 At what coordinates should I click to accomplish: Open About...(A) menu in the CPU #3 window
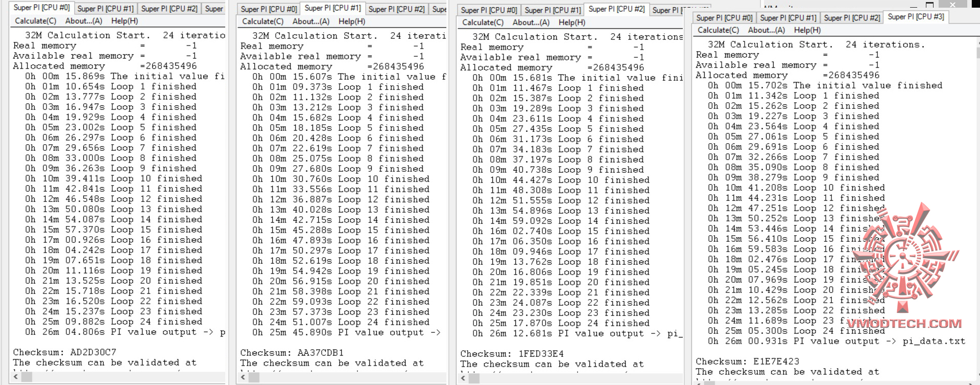pos(767,30)
